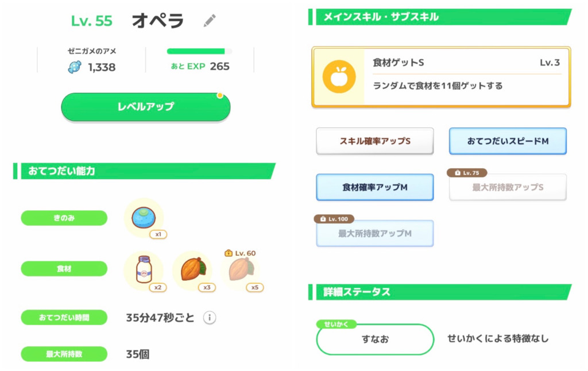Tap the apple main skill icon
This screenshot has height=371, width=588.
pyautogui.click(x=339, y=78)
